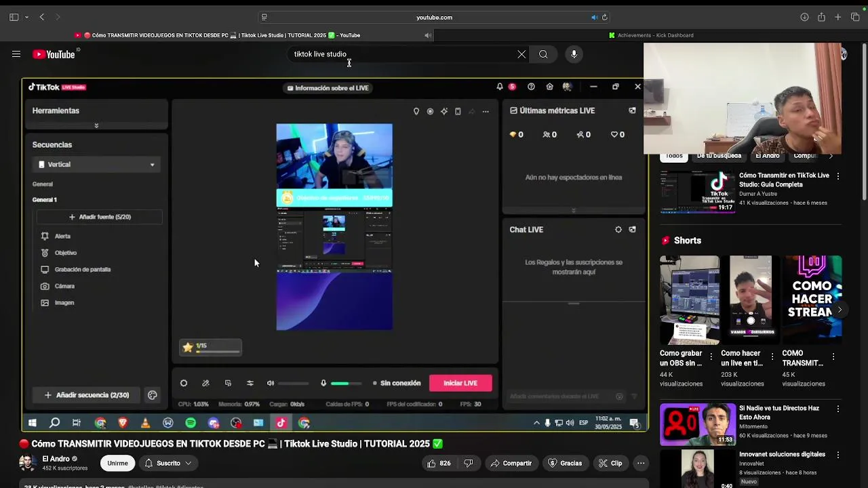Open the help question mark icon
This screenshot has width=868, height=488.
point(531,87)
